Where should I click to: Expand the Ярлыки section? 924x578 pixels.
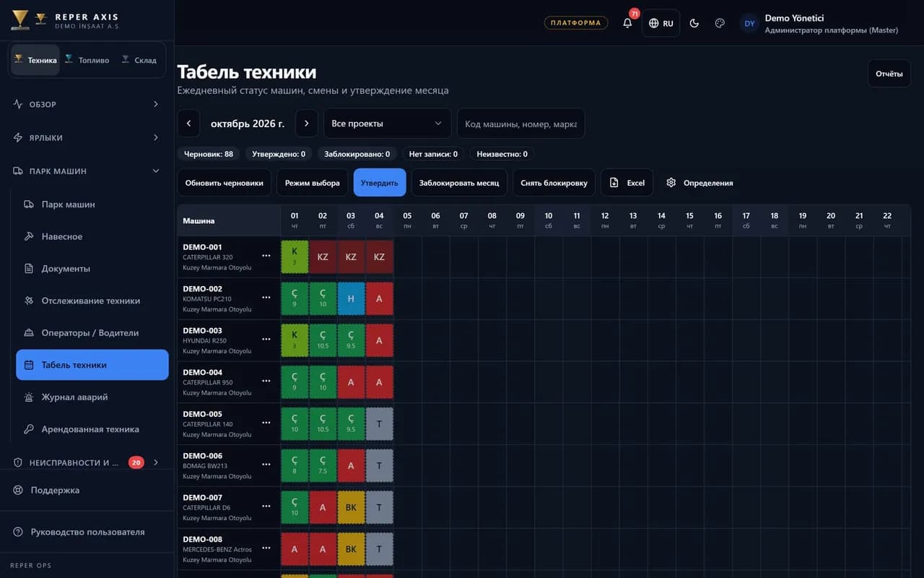87,137
